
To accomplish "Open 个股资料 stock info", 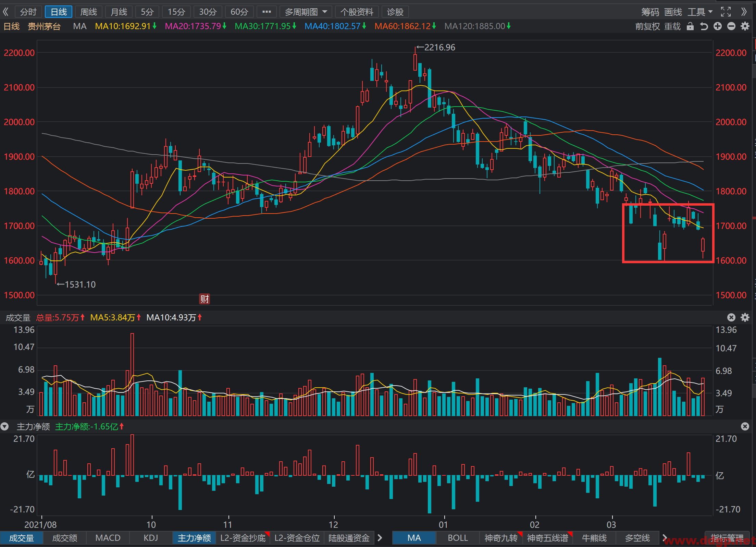I will 357,12.
